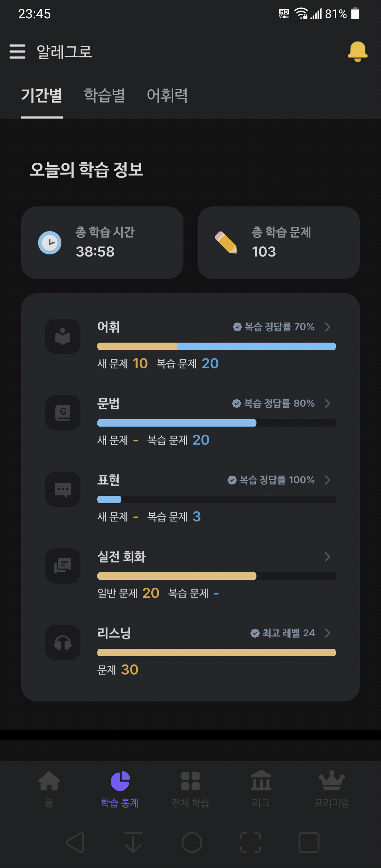Image resolution: width=381 pixels, height=868 pixels.
Task: Open the hamburger menu
Action: (x=17, y=52)
